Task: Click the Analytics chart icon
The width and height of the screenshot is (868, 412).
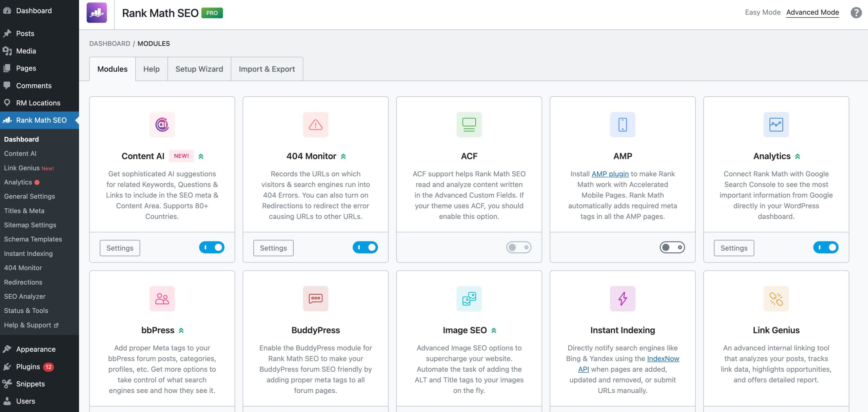Action: click(776, 124)
